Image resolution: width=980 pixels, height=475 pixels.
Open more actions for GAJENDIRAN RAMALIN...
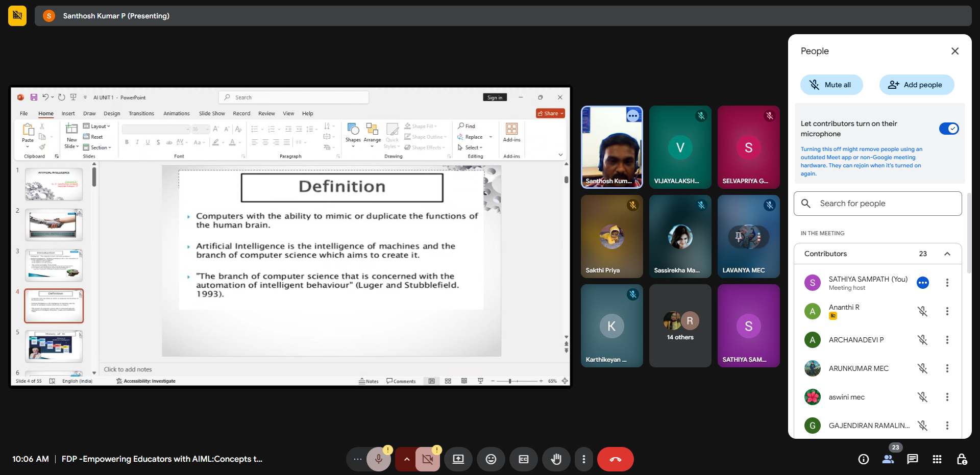click(947, 426)
